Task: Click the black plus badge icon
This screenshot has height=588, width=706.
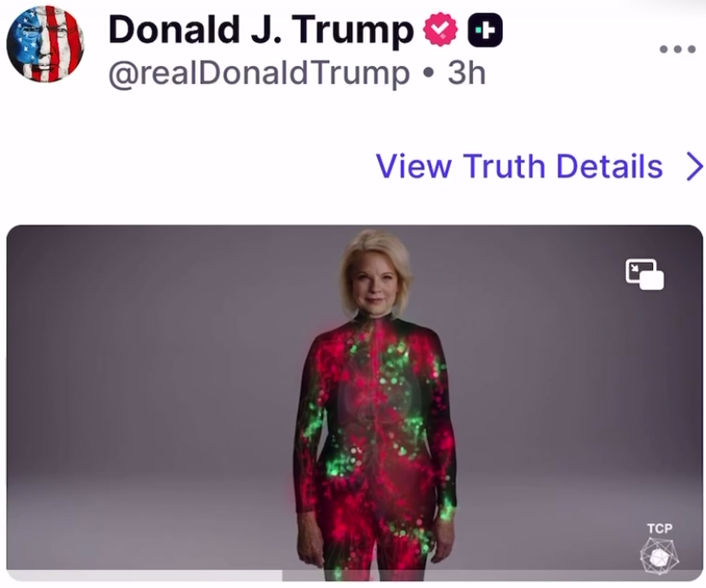Action: tap(485, 32)
